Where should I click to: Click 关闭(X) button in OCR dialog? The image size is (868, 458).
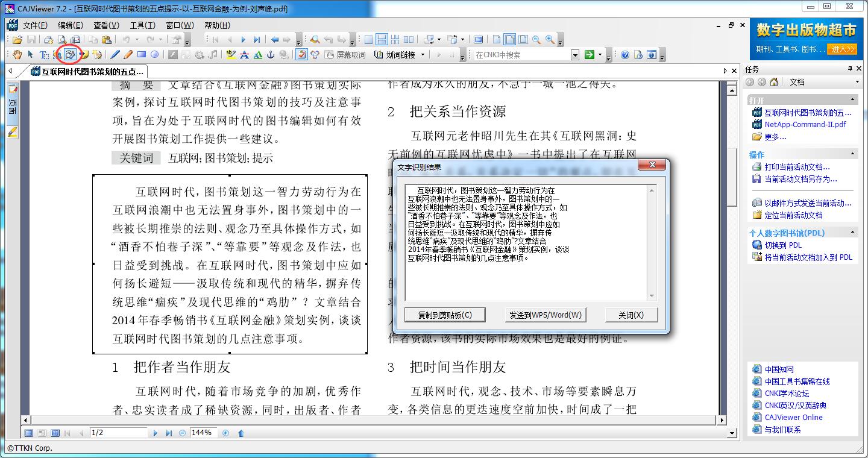click(631, 315)
